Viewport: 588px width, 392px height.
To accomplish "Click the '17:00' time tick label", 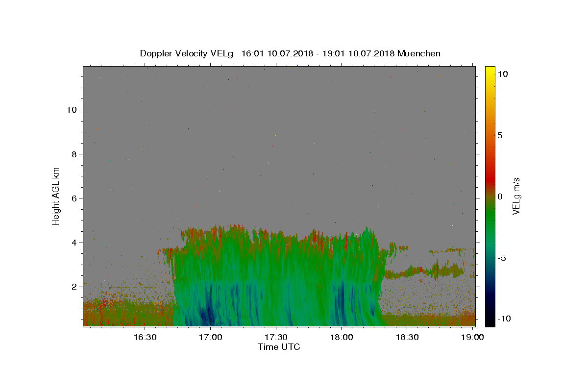I will click(211, 337).
